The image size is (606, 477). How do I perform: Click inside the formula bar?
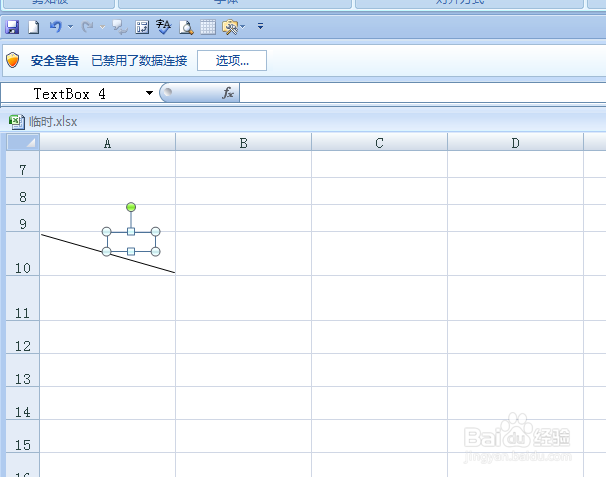[x=423, y=93]
